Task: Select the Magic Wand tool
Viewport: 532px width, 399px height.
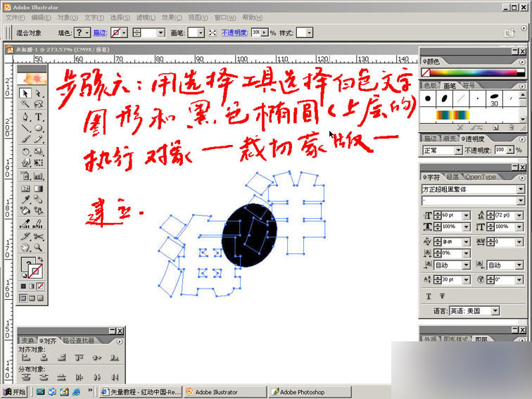Action: [x=25, y=104]
